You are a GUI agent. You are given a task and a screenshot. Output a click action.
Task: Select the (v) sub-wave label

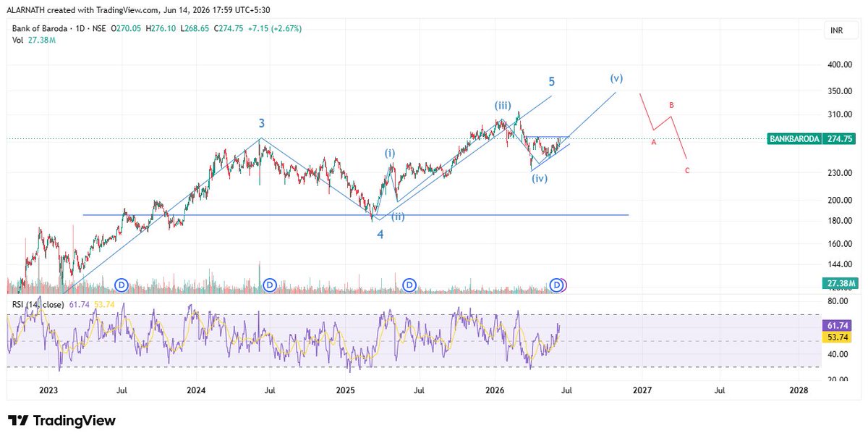616,78
